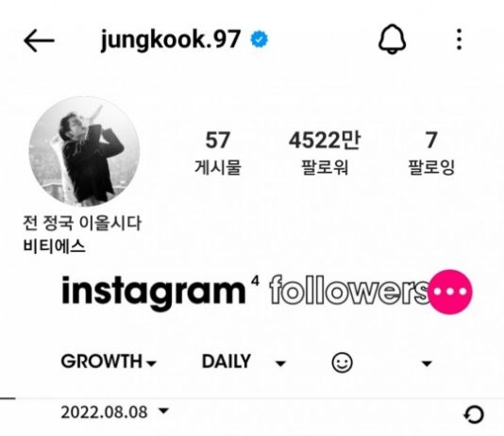Screen dimensions: 504x436
Task: Click the refresh icon beside the date
Action: [x=474, y=414]
